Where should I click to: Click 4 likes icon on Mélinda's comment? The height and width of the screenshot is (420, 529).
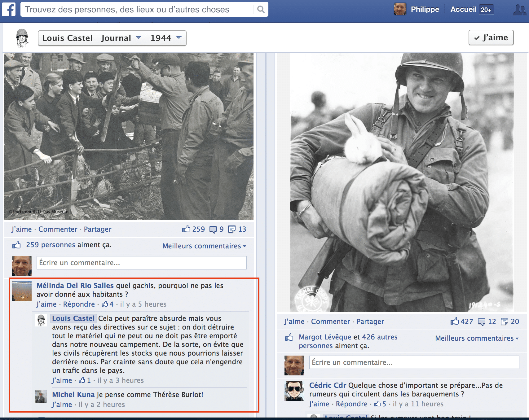click(x=105, y=304)
